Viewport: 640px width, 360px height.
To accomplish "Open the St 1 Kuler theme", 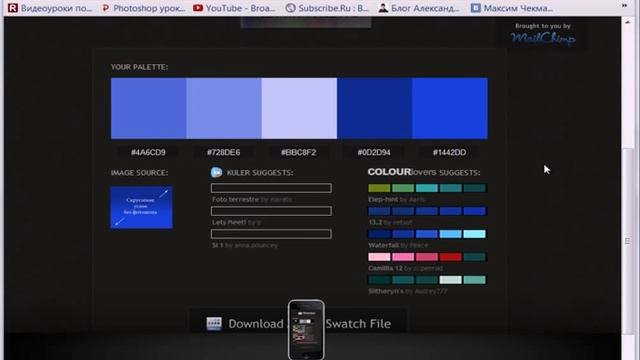I will [x=217, y=245].
